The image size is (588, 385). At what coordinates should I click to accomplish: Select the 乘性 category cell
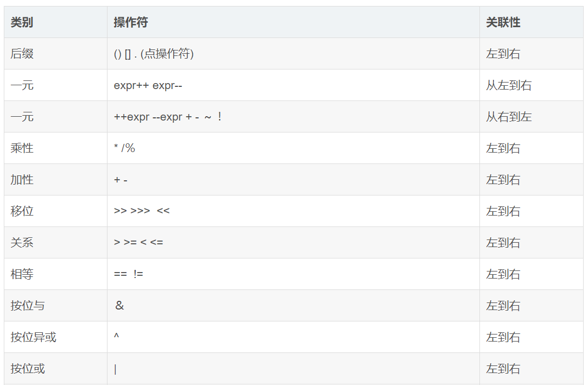coord(55,148)
